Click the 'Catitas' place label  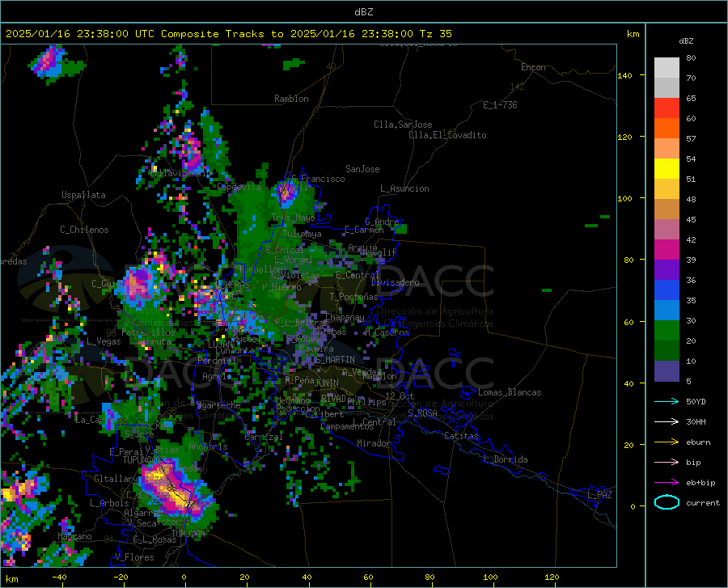point(461,436)
